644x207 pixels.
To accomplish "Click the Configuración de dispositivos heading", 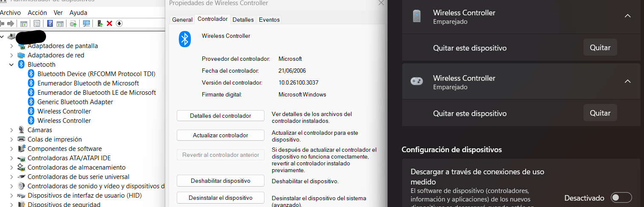I will [451, 150].
